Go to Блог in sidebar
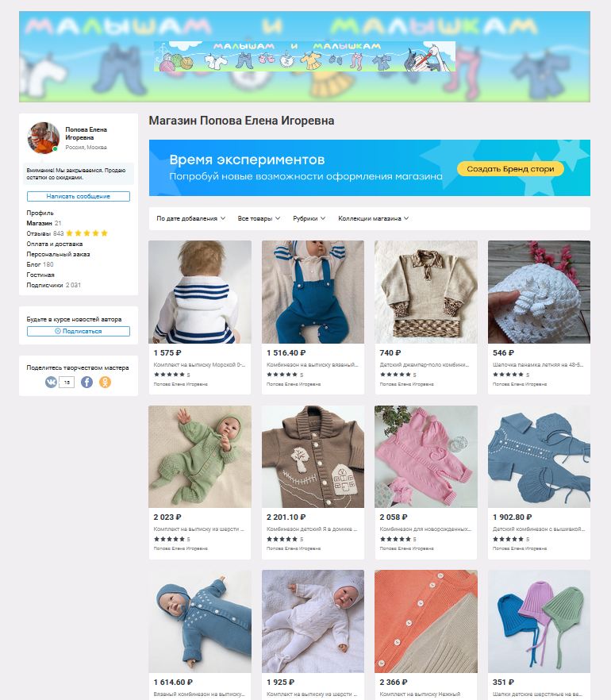 [x=33, y=264]
